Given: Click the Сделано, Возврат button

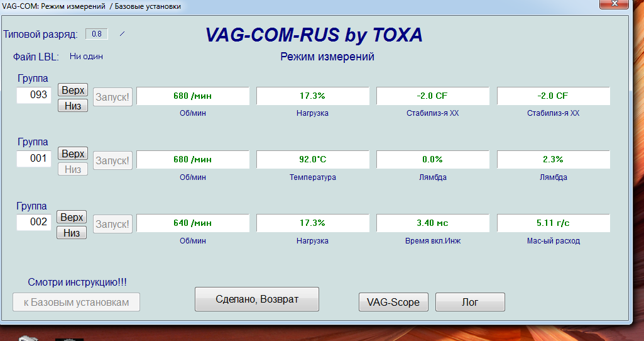Looking at the screenshot, I should click(x=257, y=299).
